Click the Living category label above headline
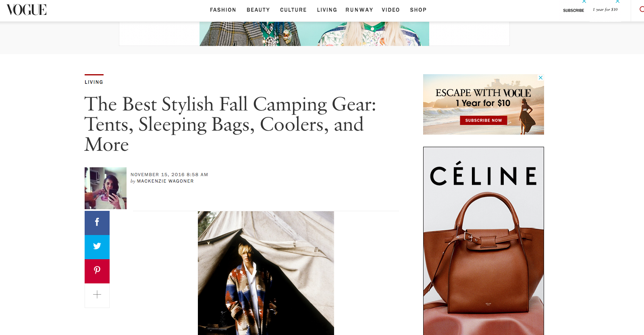The width and height of the screenshot is (644, 335). 94,82
